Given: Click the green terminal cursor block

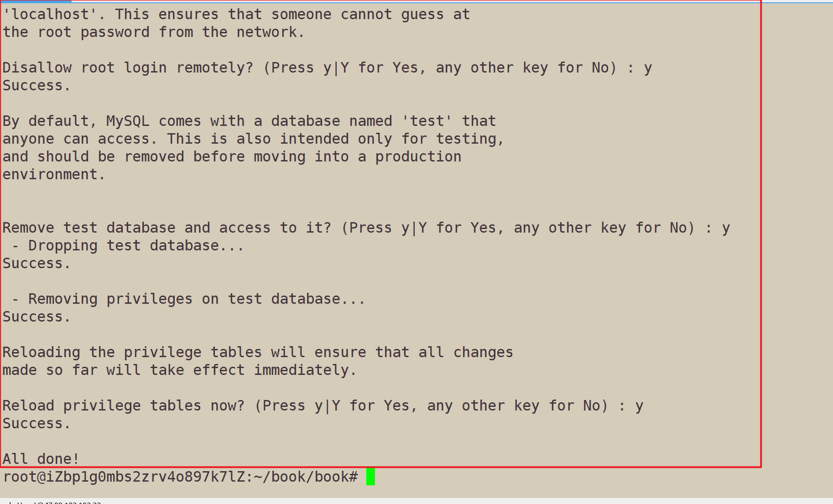Looking at the screenshot, I should point(370,477).
